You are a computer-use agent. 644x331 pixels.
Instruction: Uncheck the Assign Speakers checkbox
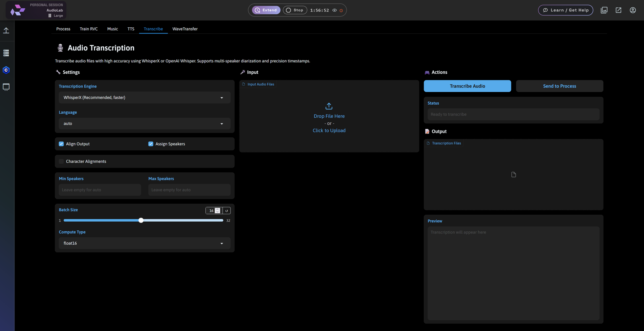(151, 144)
